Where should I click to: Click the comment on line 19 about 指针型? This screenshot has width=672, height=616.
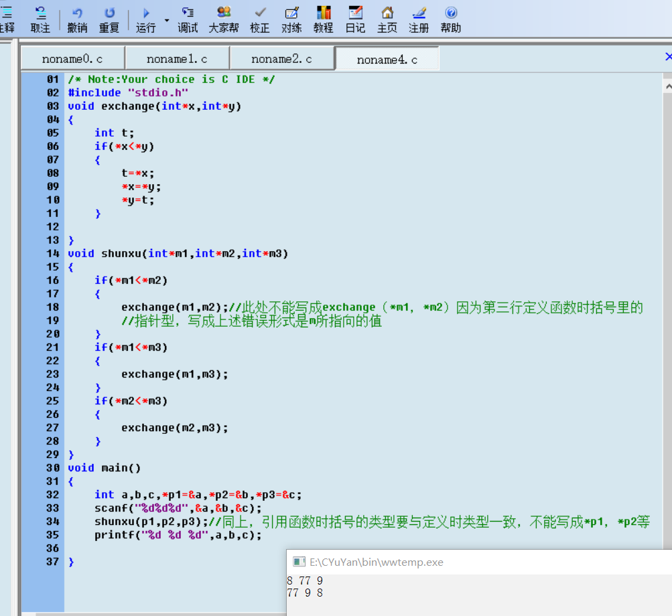[251, 321]
